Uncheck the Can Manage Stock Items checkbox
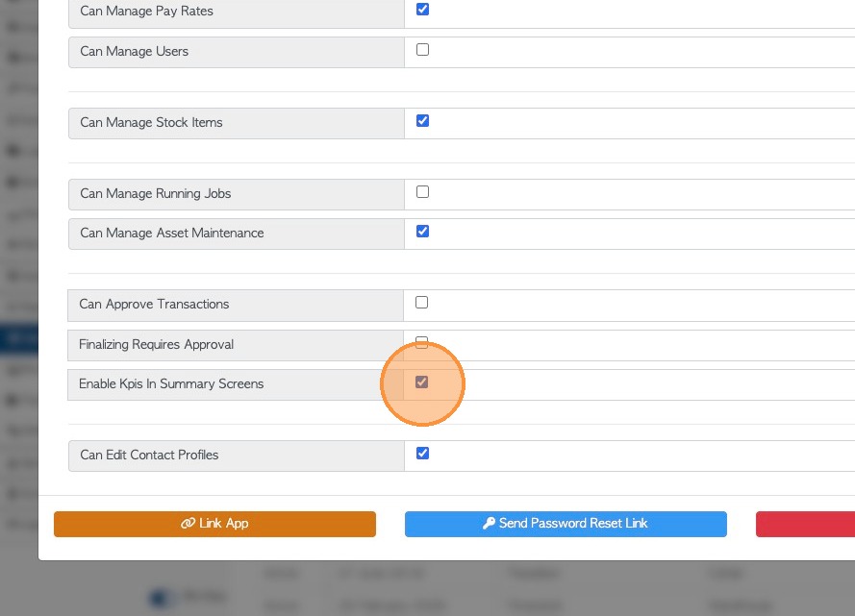 [x=422, y=121]
